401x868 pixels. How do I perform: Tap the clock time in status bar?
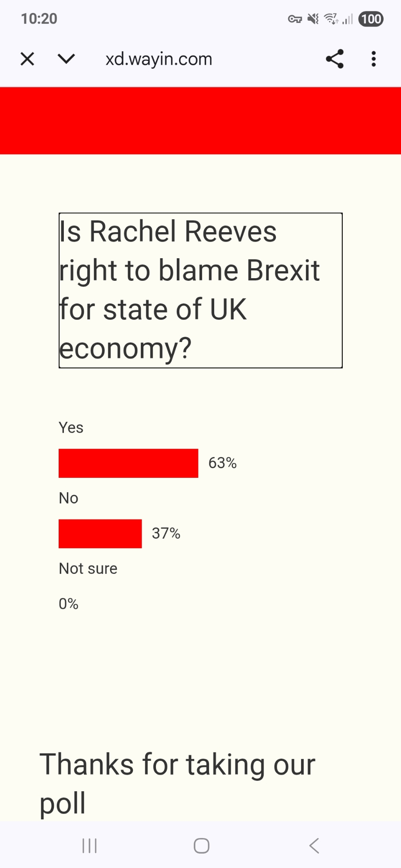[x=39, y=19]
